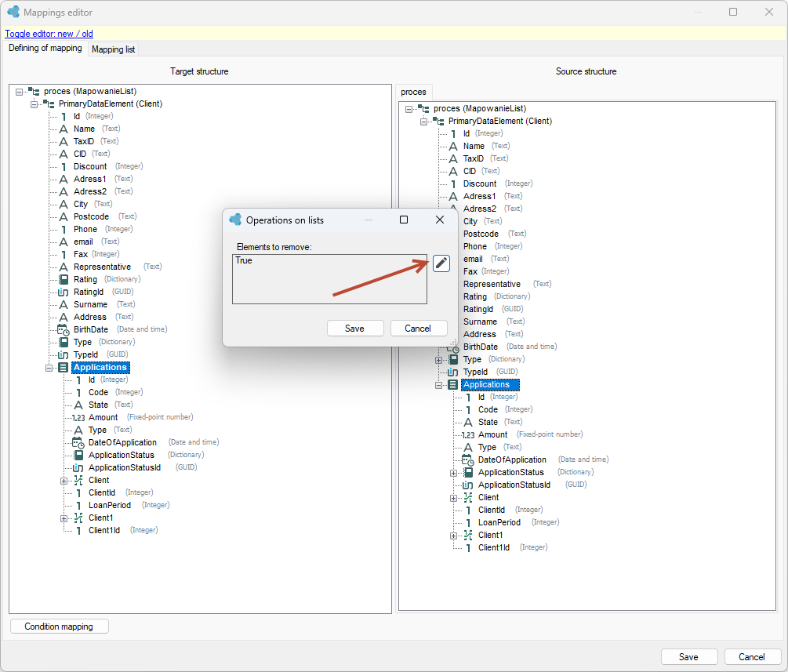Collapse the proces root node in Source structure
Screen dimensions: 788x672
click(x=409, y=109)
